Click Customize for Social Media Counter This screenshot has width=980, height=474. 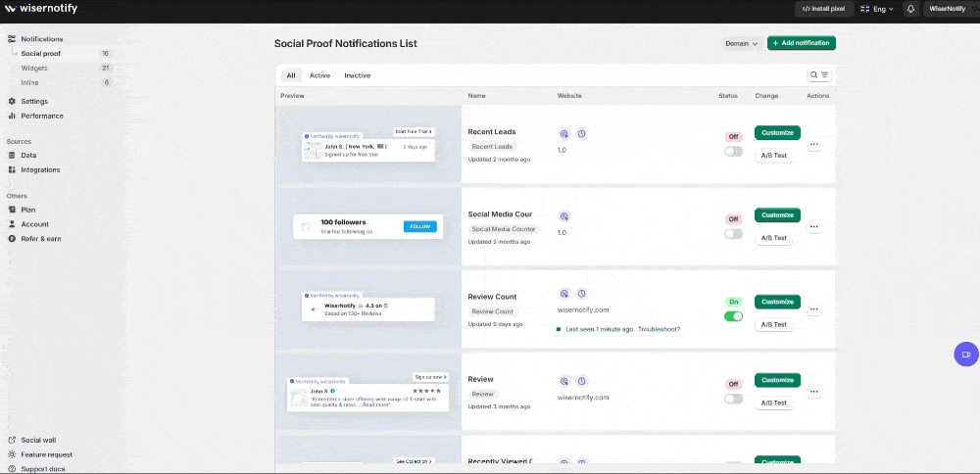click(x=777, y=214)
